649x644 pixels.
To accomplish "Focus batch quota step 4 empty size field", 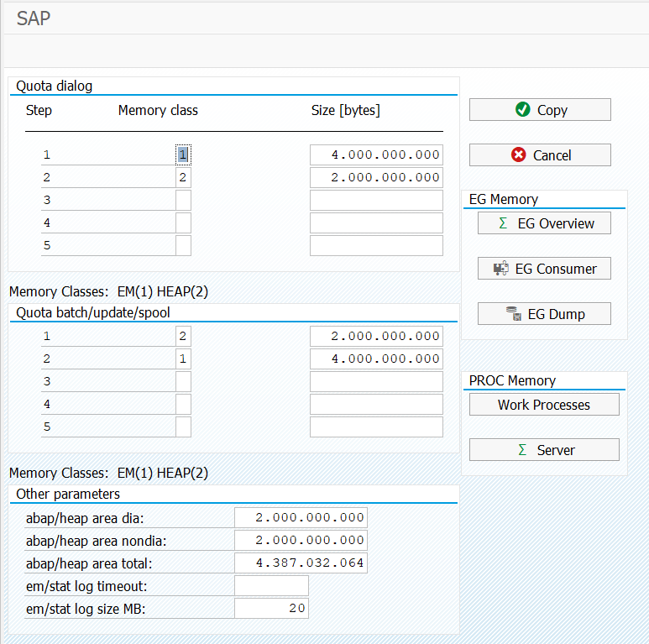I will tap(376, 405).
